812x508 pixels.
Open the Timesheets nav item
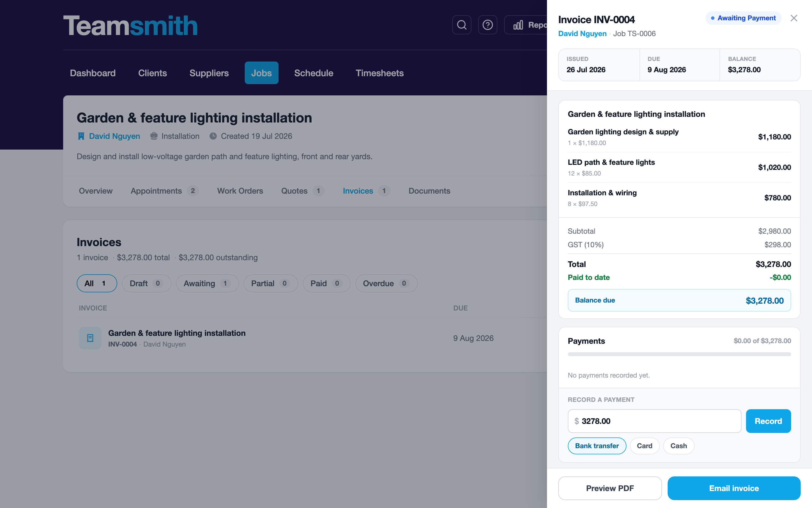pyautogui.click(x=379, y=73)
